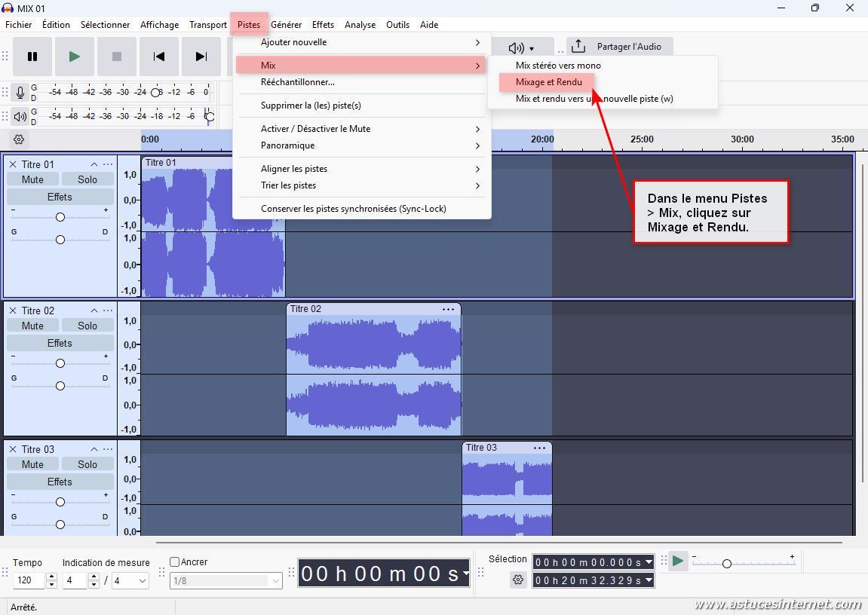Viewport: 868px width, 615px height.
Task: Open the audio output volume dropdown
Action: point(521,48)
